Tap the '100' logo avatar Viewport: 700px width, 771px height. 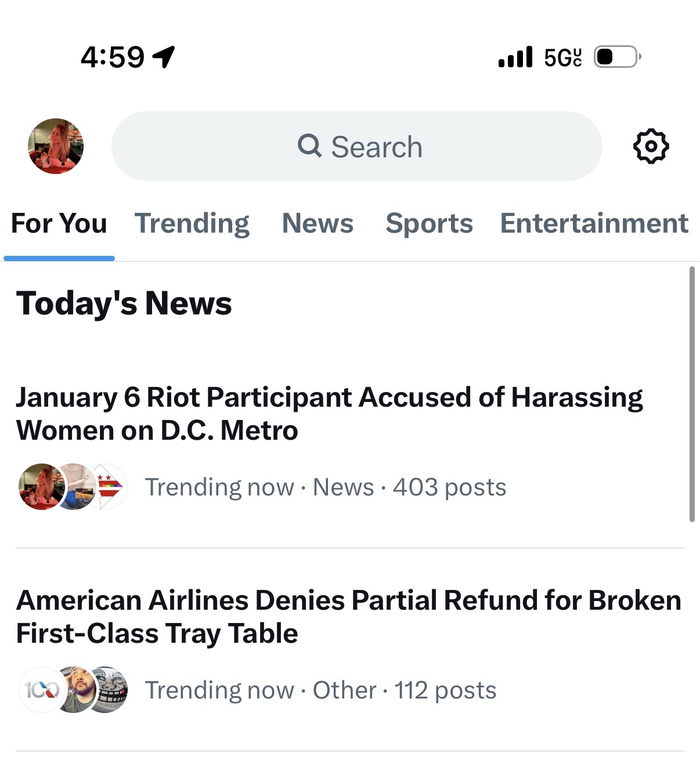pos(39,689)
